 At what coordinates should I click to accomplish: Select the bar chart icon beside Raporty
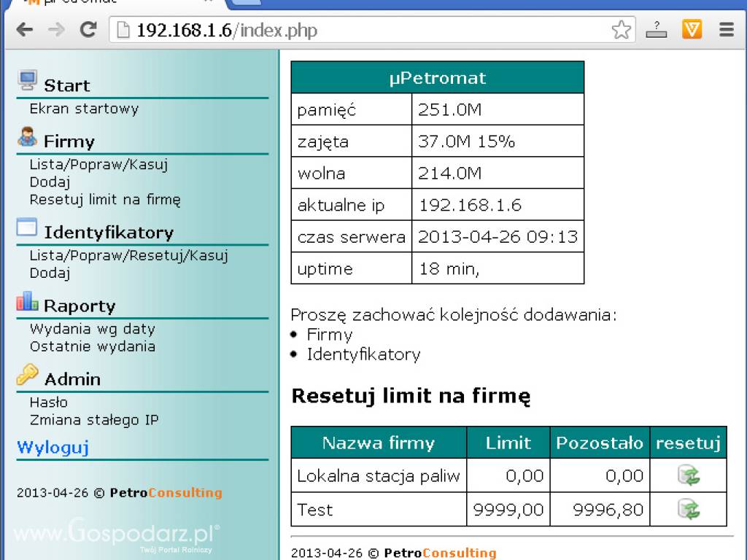(x=27, y=301)
